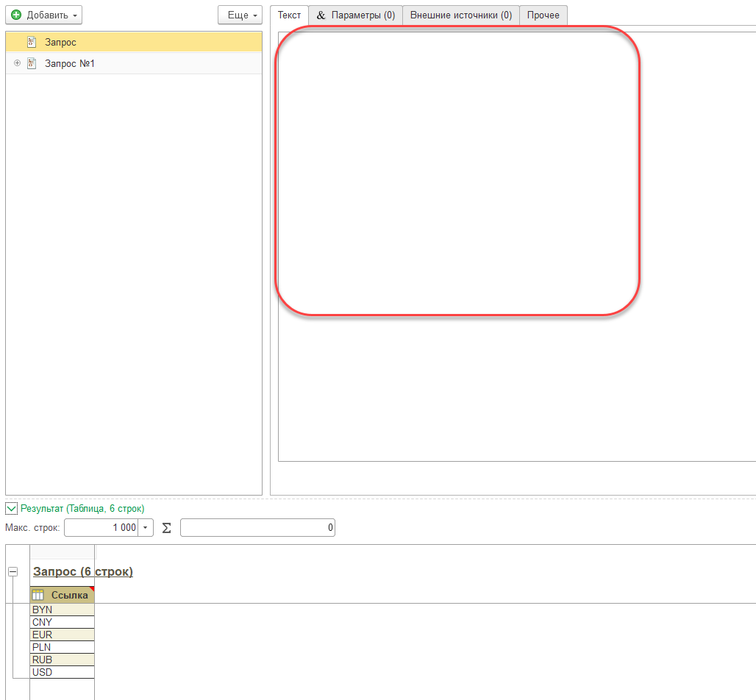The height and width of the screenshot is (700, 756).
Task: Select the RUB result cell
Action: coord(63,660)
